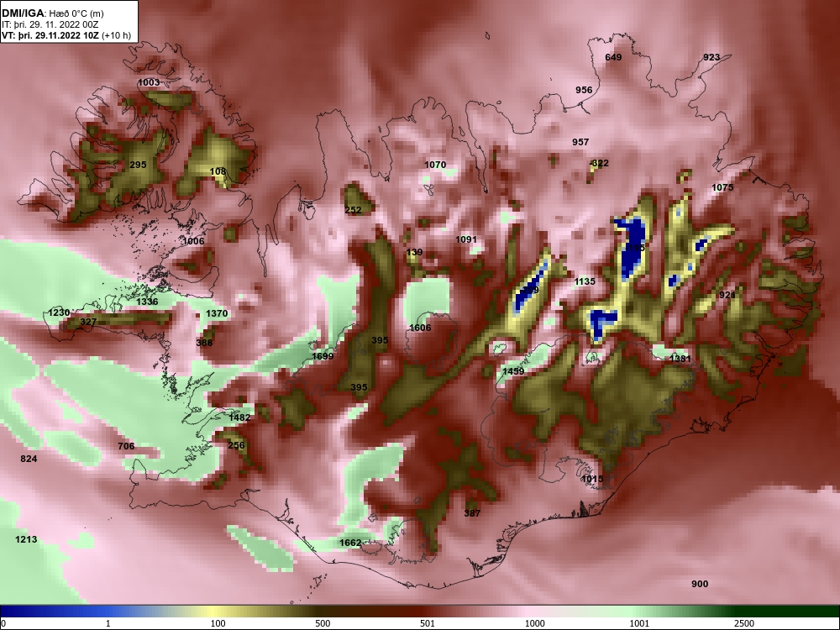Viewport: 840px width, 630px height.
Task: Select the map value 1230
Action: [59, 312]
